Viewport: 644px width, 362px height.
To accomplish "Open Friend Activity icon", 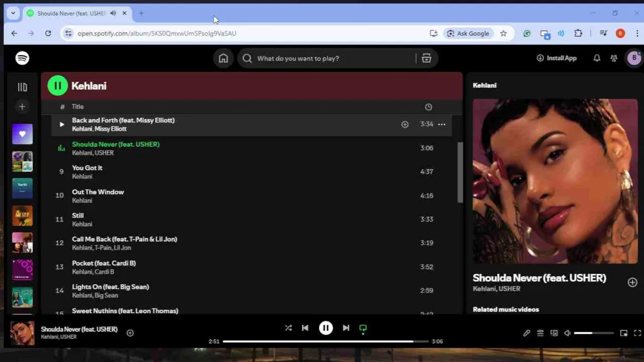I will tap(614, 58).
